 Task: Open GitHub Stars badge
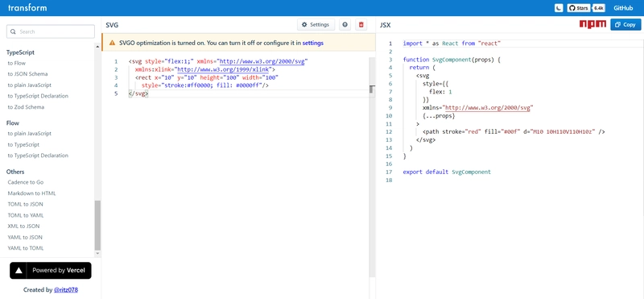pyautogui.click(x=579, y=8)
